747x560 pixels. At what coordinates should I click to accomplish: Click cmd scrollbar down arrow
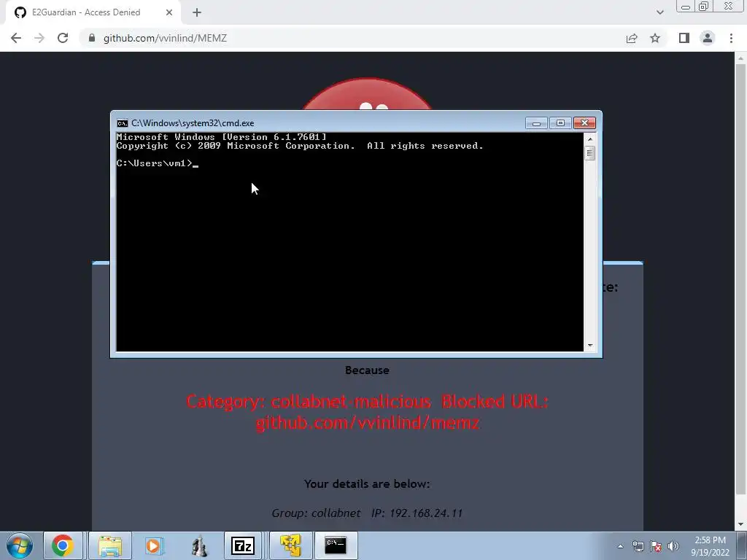tap(590, 345)
